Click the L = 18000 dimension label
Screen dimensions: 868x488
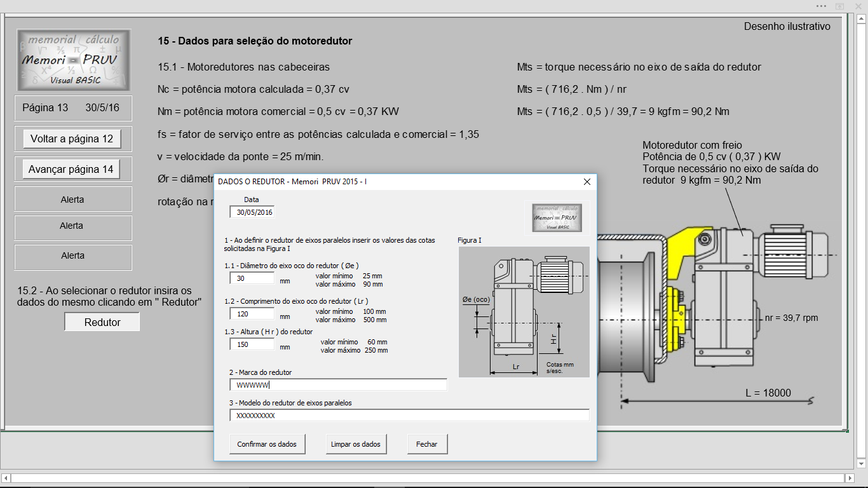(768, 393)
